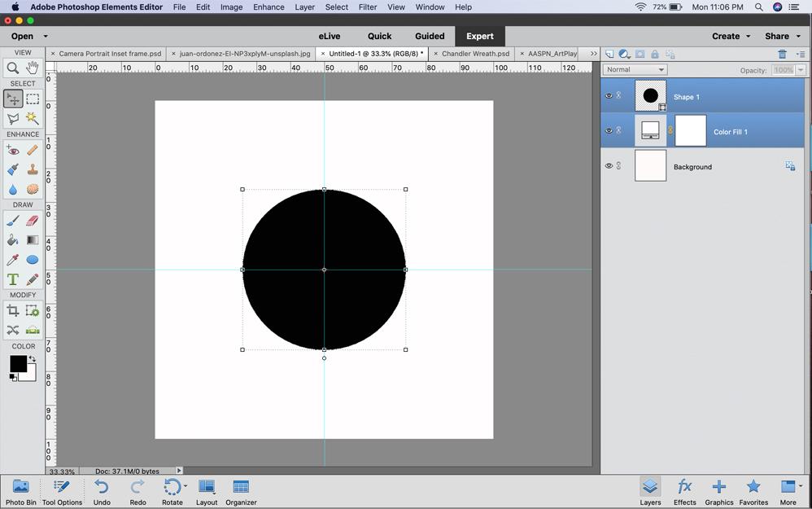Select the Recompose tool

coord(33,310)
